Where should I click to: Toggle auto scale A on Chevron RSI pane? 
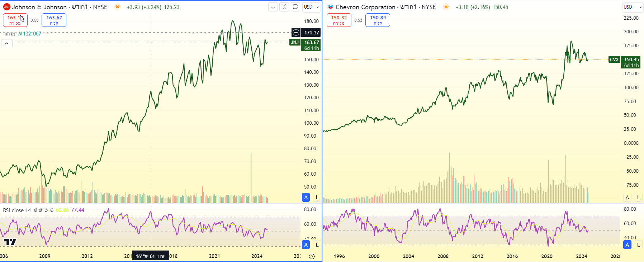(627, 245)
